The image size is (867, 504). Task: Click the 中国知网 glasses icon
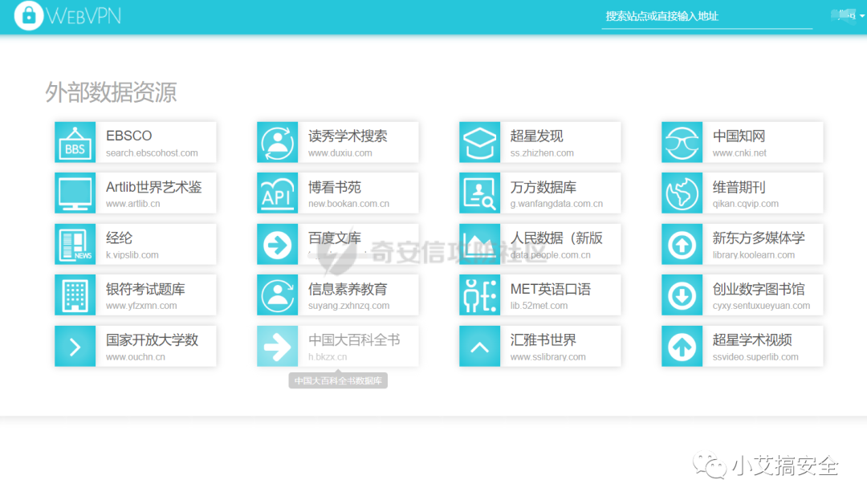click(682, 143)
